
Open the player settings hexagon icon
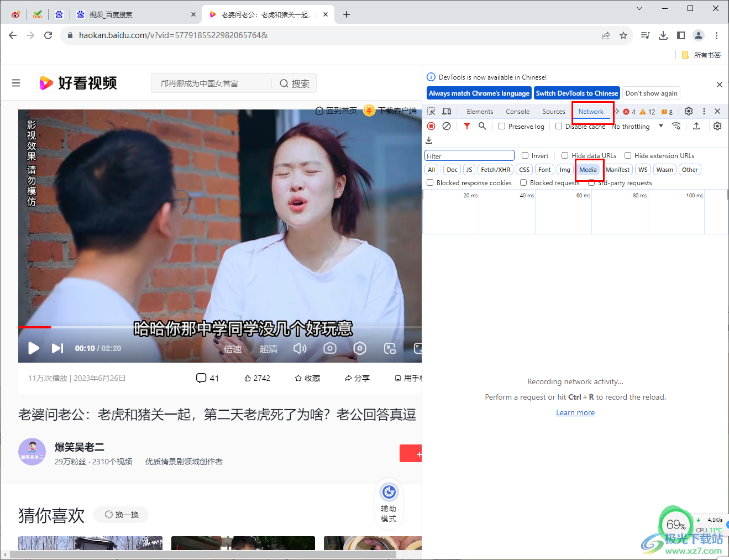click(360, 348)
